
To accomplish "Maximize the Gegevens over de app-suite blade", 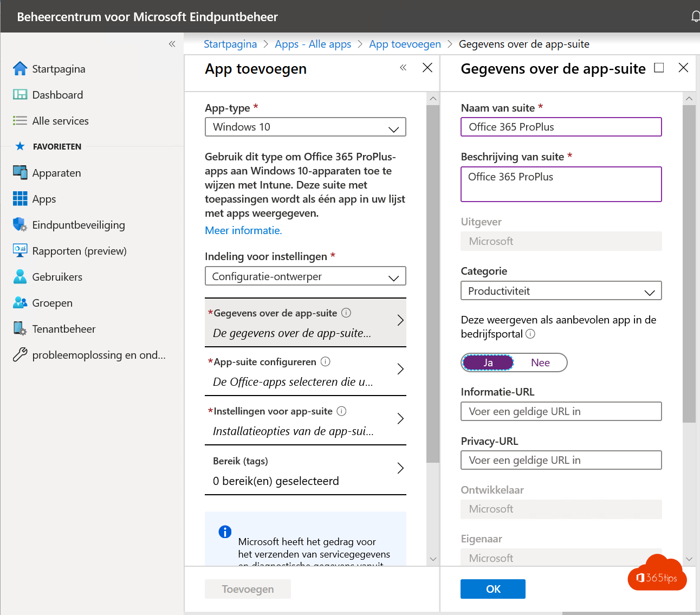I will [x=659, y=68].
